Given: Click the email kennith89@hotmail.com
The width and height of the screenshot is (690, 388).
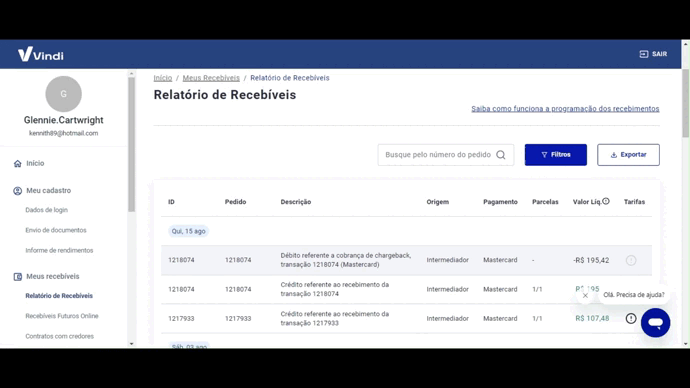Looking at the screenshot, I should [x=63, y=133].
